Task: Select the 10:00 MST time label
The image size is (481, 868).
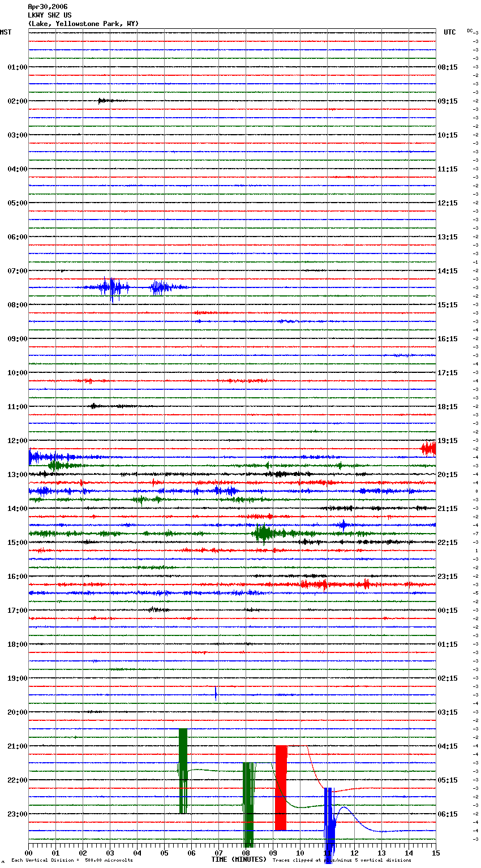Action: 18,373
